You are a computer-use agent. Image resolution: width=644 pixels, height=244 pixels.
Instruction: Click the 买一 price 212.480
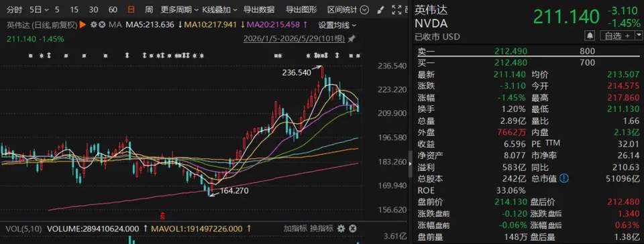coord(511,62)
